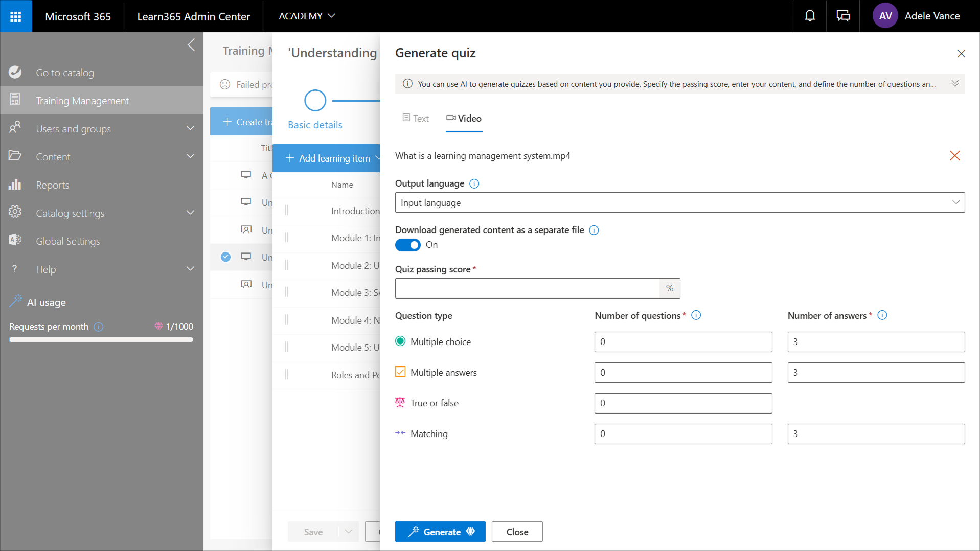Click info icon next to Requests per month
This screenshot has height=551, width=980.
click(x=99, y=327)
